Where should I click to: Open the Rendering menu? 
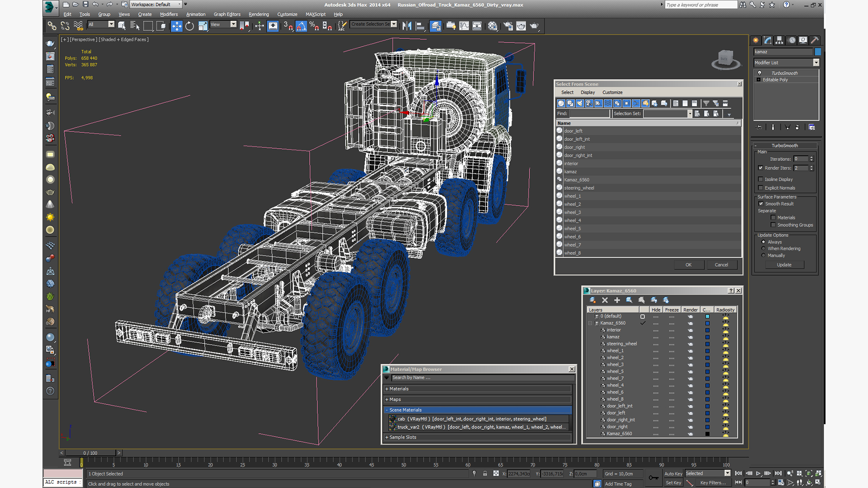coord(259,14)
